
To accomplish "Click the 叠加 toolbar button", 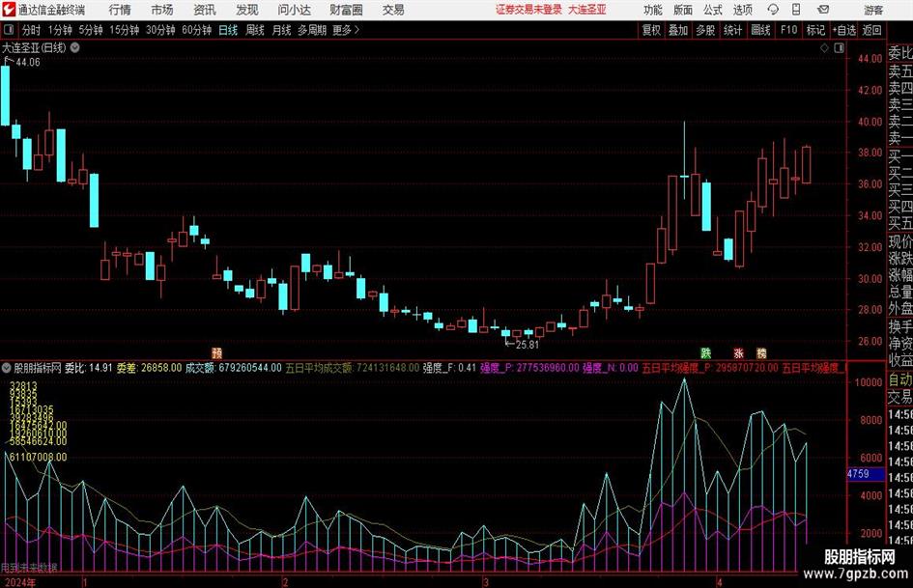I will 678,30.
